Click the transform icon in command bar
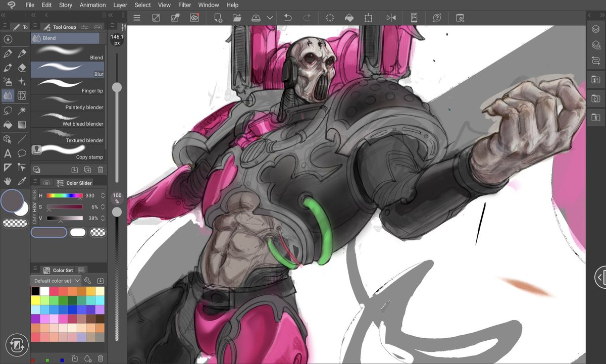The image size is (606, 364). (x=368, y=18)
